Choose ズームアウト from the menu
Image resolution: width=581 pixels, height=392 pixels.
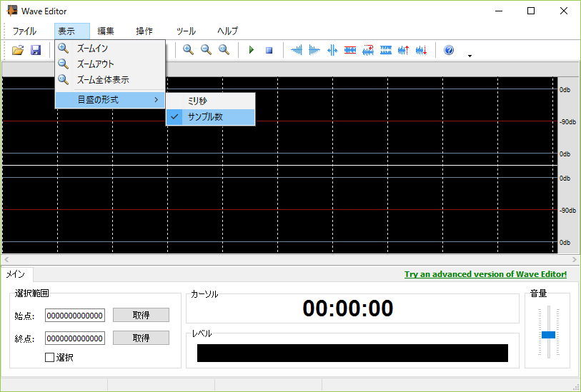pos(110,64)
